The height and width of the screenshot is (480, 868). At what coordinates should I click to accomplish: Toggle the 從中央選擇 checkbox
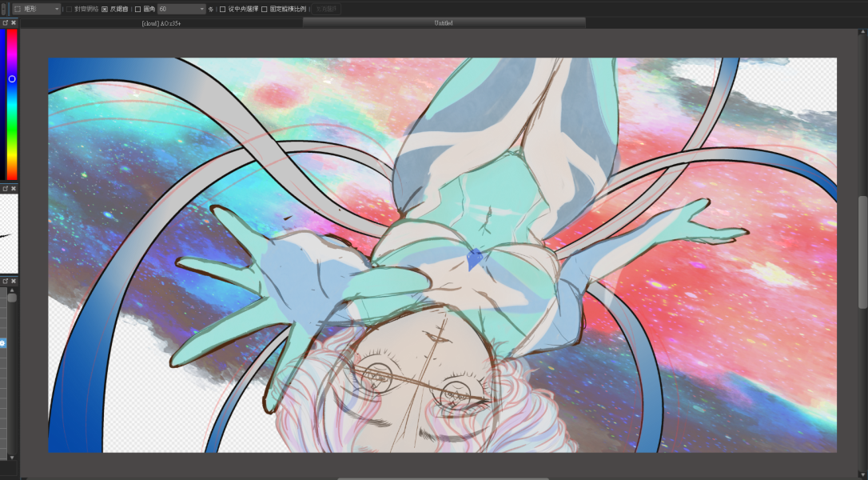click(x=222, y=9)
